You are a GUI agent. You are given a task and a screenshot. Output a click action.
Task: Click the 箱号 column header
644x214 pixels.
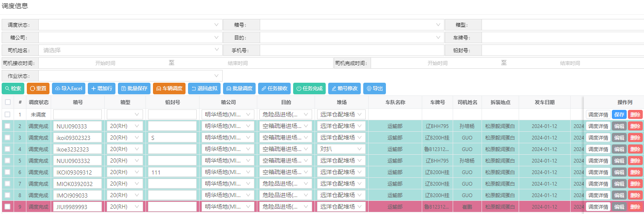(78, 102)
